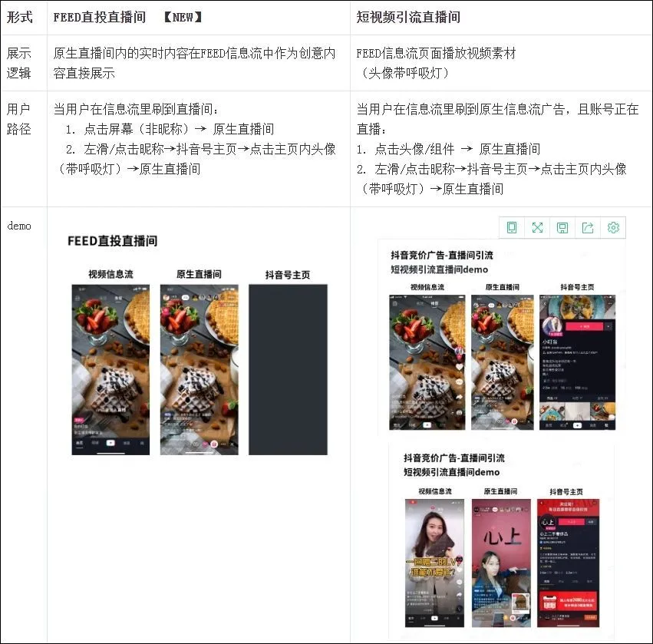
Task: Click the share/export arrow icon in toolbar
Action: 588,227
